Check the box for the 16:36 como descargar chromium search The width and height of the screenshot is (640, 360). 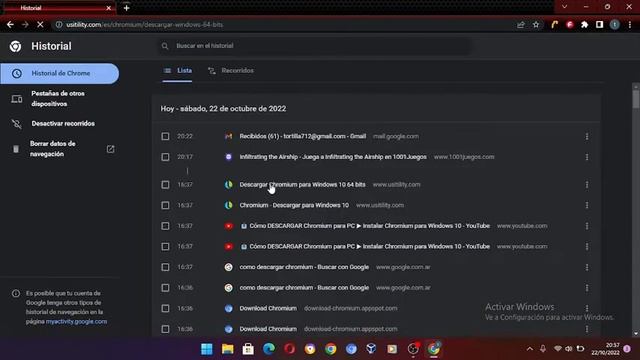coord(165,288)
